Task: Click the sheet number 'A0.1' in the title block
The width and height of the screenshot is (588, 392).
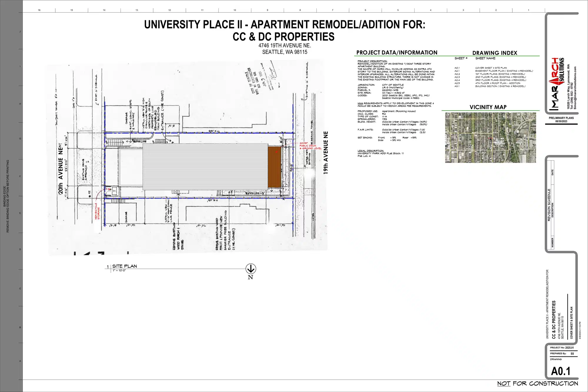Action: click(561, 371)
